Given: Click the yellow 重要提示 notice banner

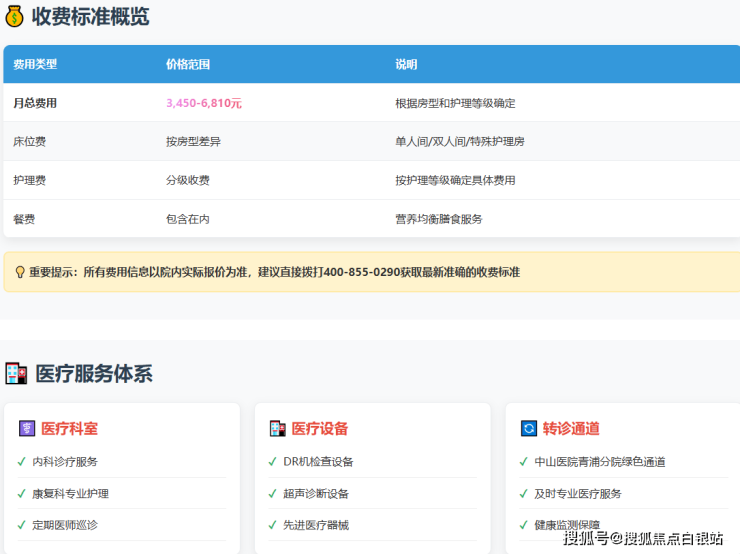Looking at the screenshot, I should tap(370, 272).
